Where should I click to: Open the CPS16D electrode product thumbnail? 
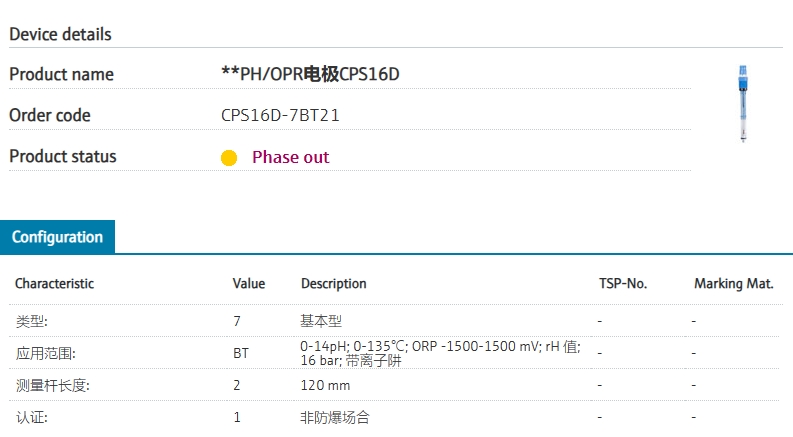click(x=743, y=104)
